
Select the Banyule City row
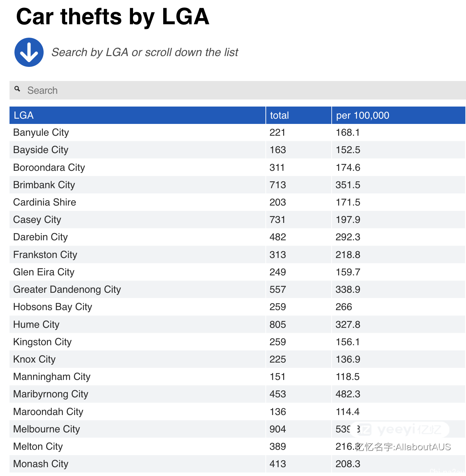coord(237,132)
